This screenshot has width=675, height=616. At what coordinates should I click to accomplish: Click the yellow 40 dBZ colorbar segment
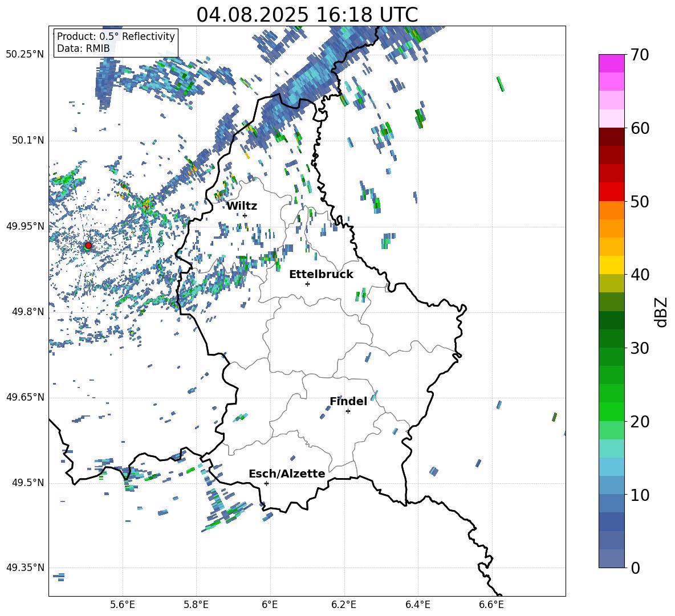(x=611, y=265)
